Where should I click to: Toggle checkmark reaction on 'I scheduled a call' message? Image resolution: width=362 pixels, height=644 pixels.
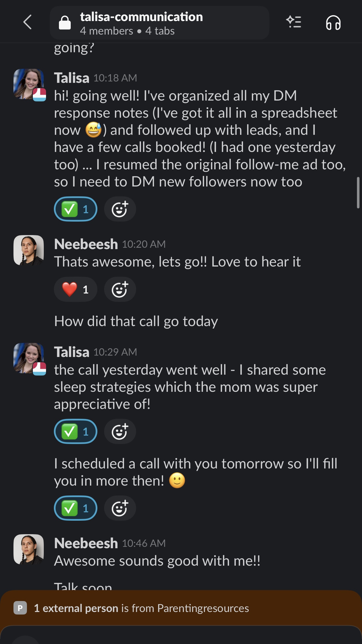[x=75, y=508]
